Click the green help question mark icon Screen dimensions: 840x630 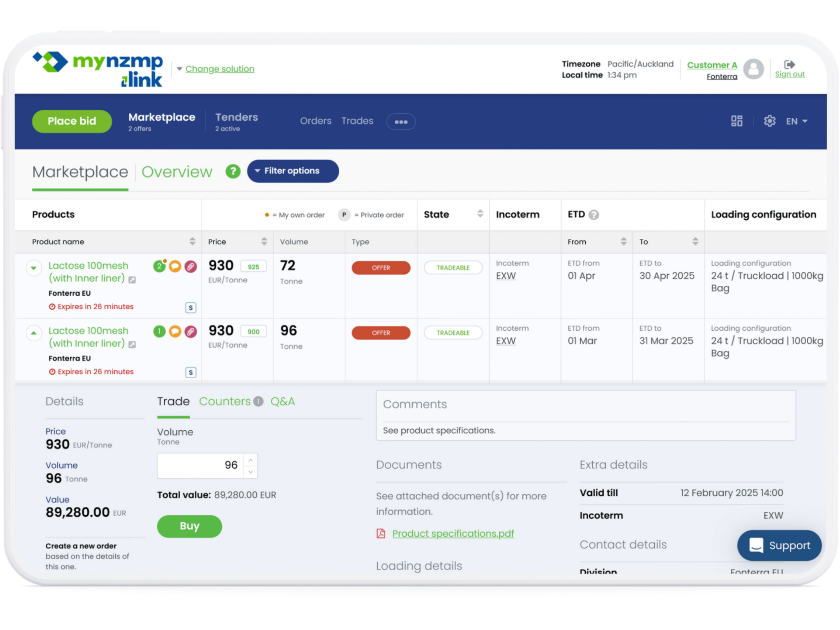click(233, 171)
